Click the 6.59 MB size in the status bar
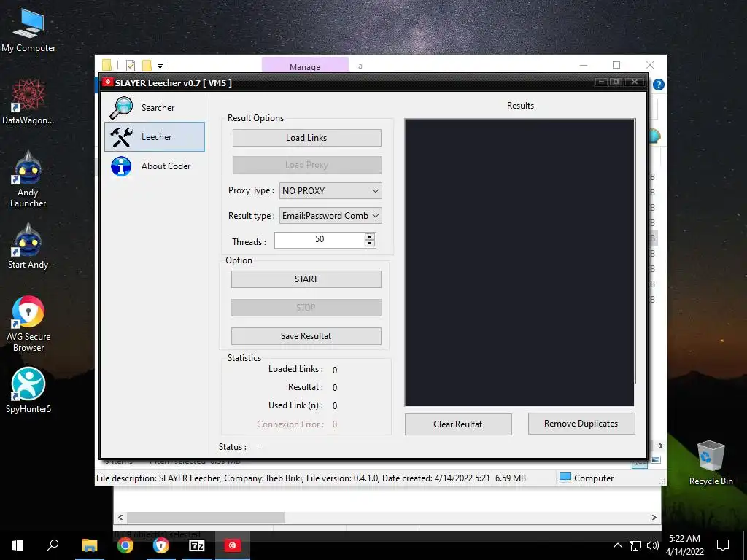The width and height of the screenshot is (747, 560). pyautogui.click(x=510, y=478)
